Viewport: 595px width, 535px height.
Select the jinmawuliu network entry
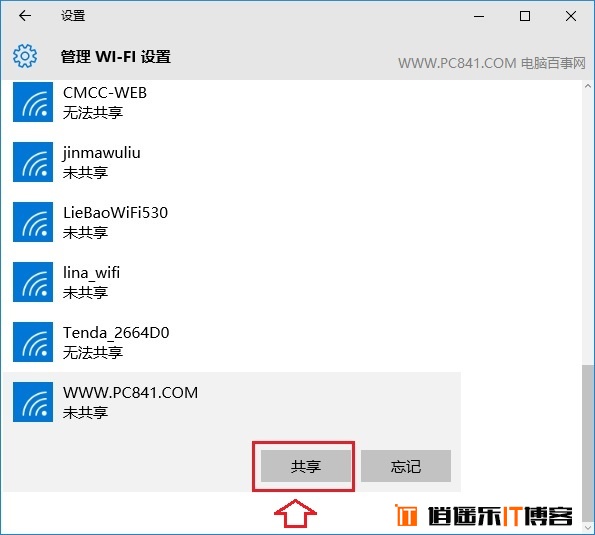(231, 162)
